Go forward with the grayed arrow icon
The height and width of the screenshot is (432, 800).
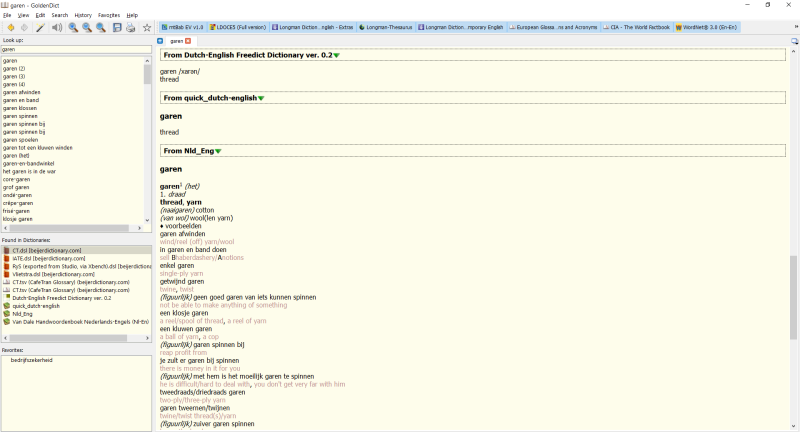click(x=23, y=28)
